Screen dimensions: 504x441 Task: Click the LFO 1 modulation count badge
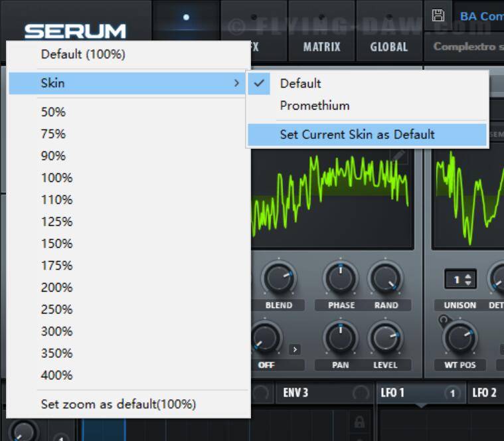tap(452, 393)
